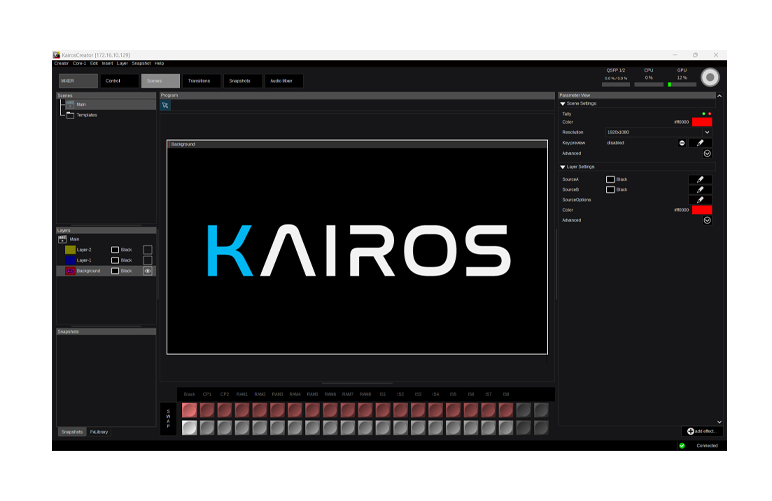Image resolution: width=772 pixels, height=501 pixels.
Task: Clear Keypreview using the minus circle icon
Action: (682, 143)
